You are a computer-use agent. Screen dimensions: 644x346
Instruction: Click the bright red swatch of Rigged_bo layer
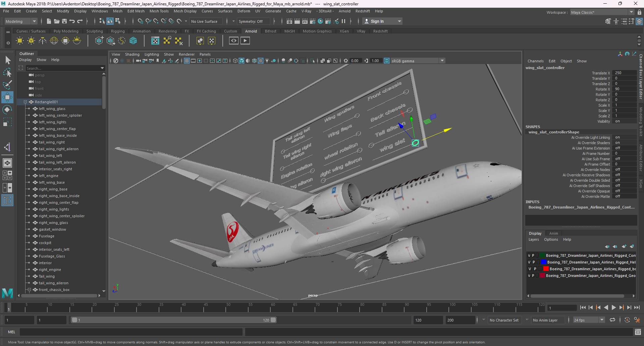point(546,269)
